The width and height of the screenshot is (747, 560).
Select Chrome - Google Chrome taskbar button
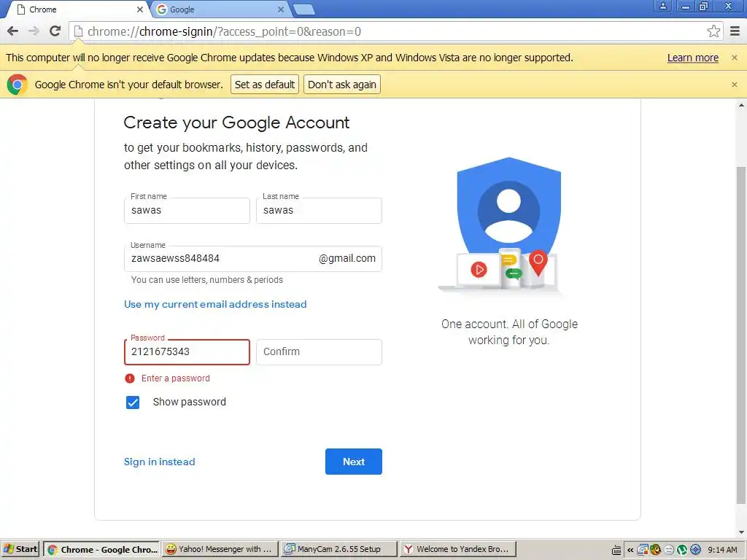tap(102, 550)
